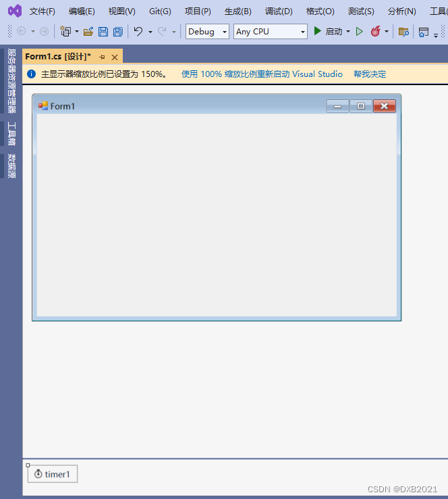Click the timer1 stopwatch icon
Viewport: 448px width, 499px height.
pyautogui.click(x=38, y=474)
